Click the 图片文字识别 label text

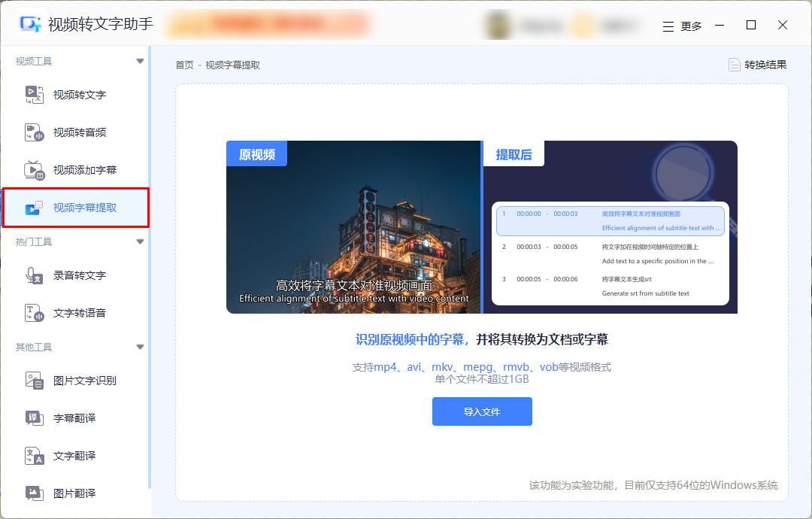85,381
